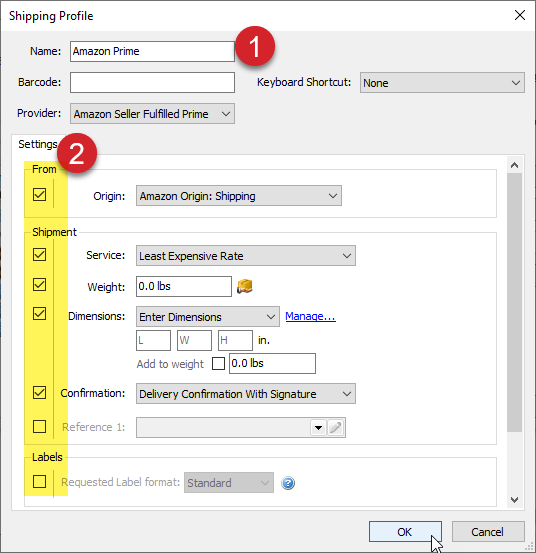Screen dimensions: 536x553
Task: Enable the Reference 1 checkbox
Action: (39, 426)
